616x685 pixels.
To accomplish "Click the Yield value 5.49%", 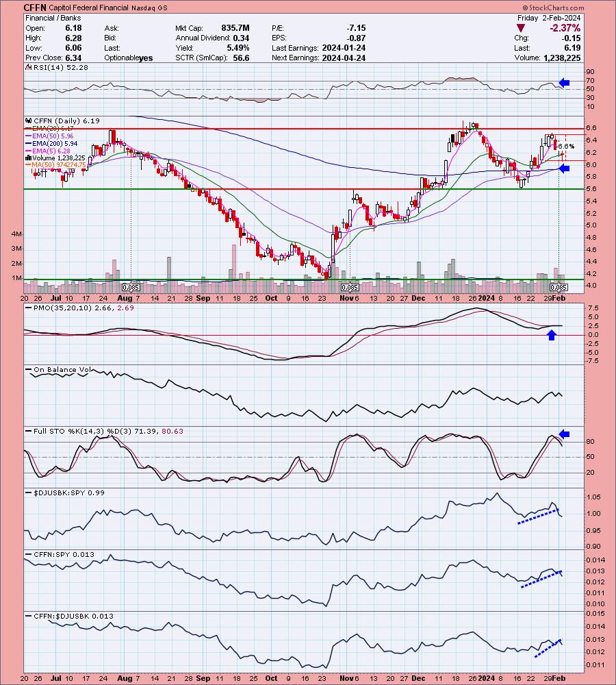I will tap(238, 48).
